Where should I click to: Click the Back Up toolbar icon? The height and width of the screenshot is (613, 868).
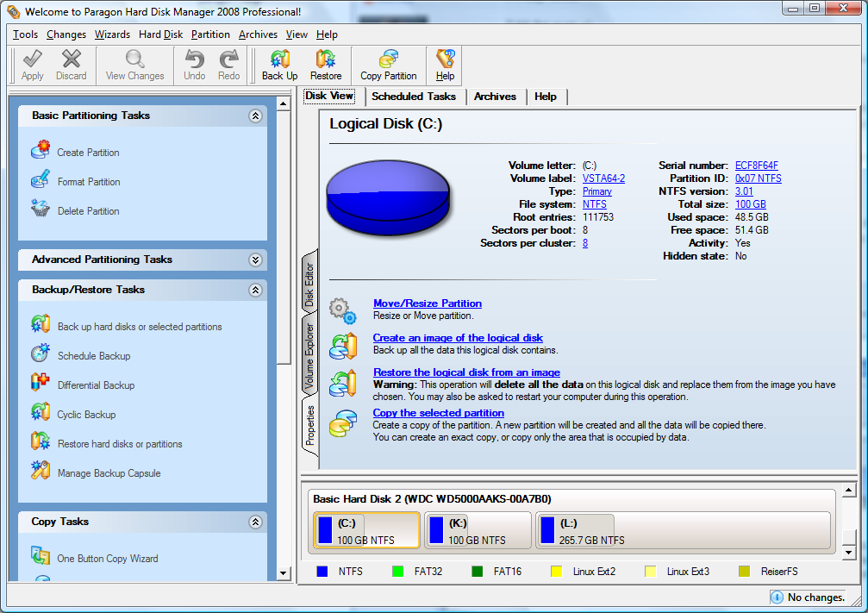[279, 59]
